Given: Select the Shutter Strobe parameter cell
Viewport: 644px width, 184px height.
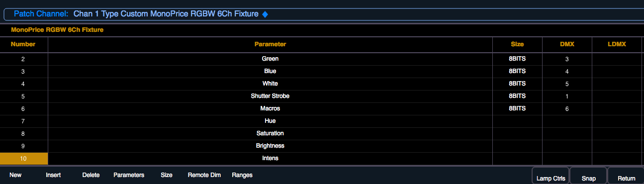Looking at the screenshot, I should tap(270, 96).
